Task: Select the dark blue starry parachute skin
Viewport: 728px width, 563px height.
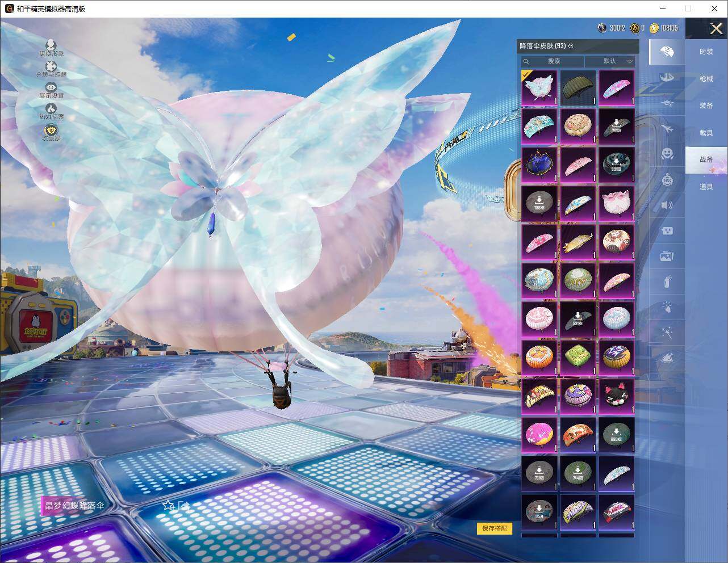Action: pos(539,165)
